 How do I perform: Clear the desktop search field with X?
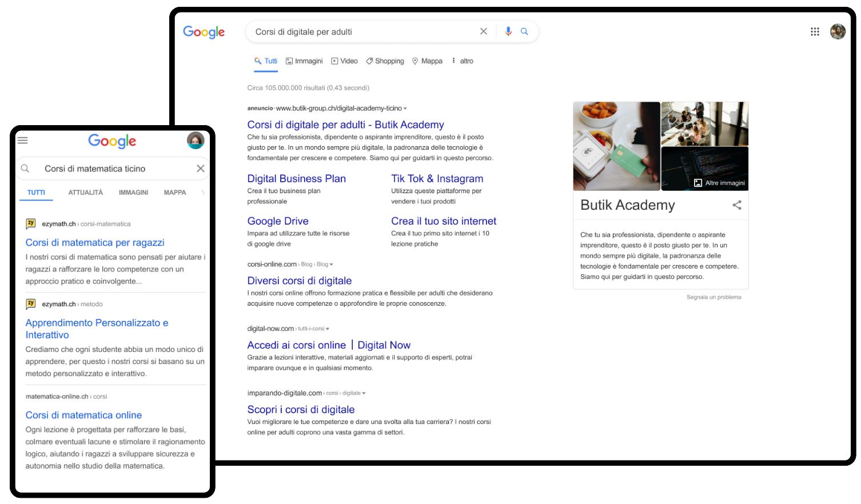(x=484, y=31)
